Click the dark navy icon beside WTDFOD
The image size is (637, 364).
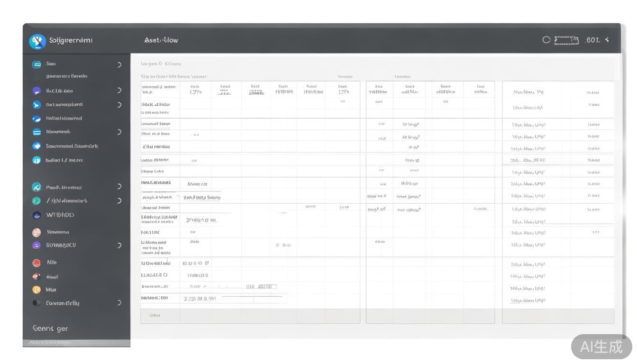[x=36, y=215]
